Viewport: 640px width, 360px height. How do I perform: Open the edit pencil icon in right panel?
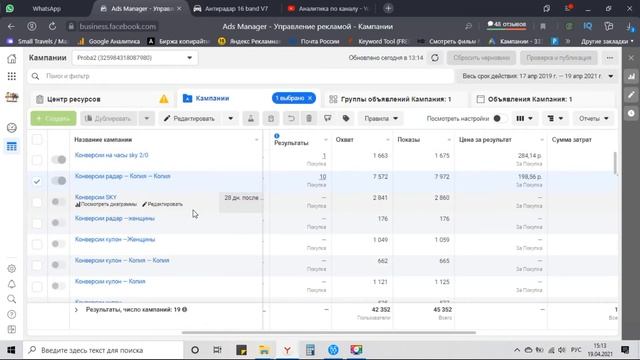pyautogui.click(x=631, y=95)
